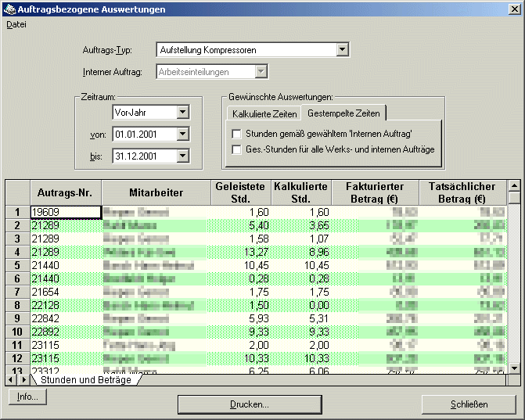Click the Info... button
Image resolution: width=525 pixels, height=420 pixels.
tap(27, 397)
